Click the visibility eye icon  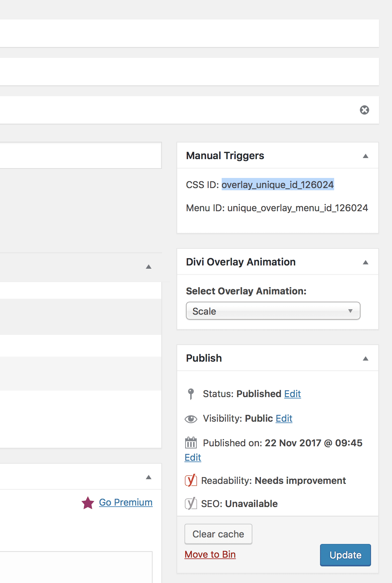click(191, 419)
